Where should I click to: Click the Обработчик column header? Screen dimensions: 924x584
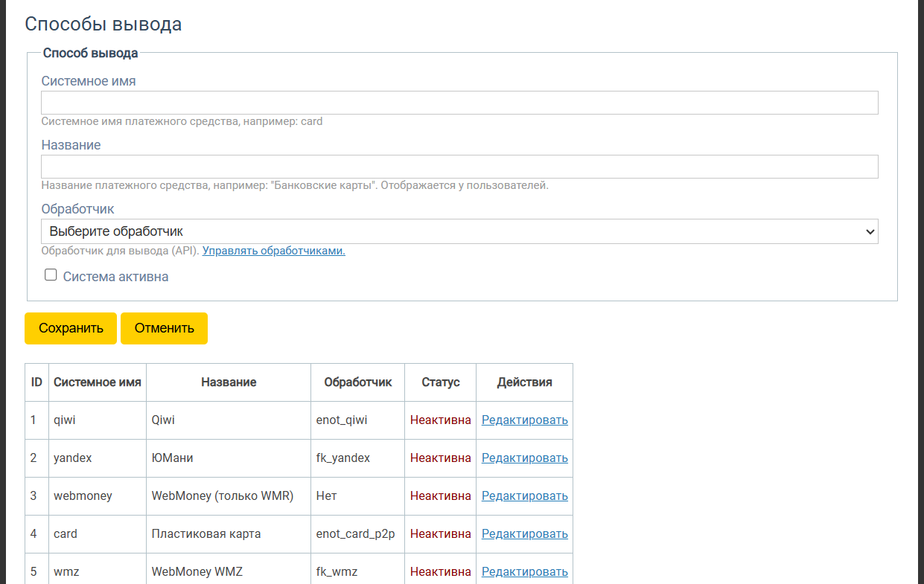pos(357,382)
